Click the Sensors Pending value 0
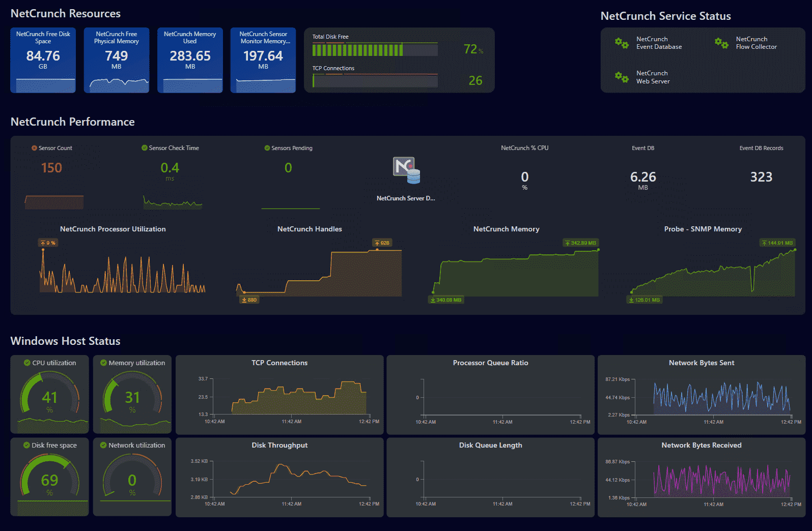Screen dimensions: 812x531 tap(288, 168)
